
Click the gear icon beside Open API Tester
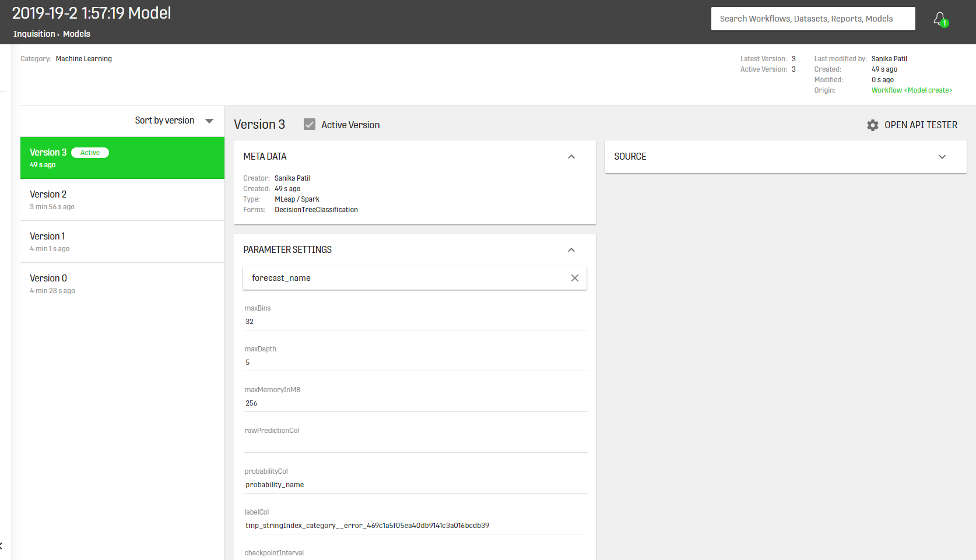click(x=872, y=125)
